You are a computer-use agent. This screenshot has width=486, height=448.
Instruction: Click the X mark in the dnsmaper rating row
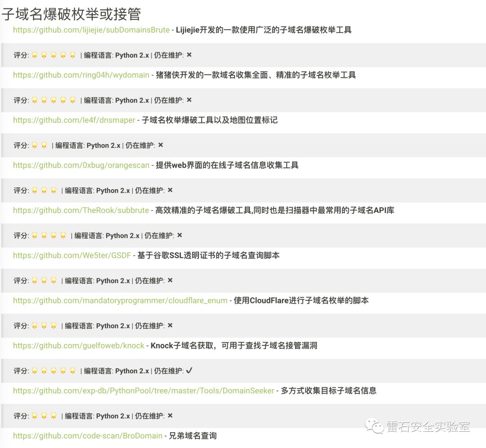161,145
